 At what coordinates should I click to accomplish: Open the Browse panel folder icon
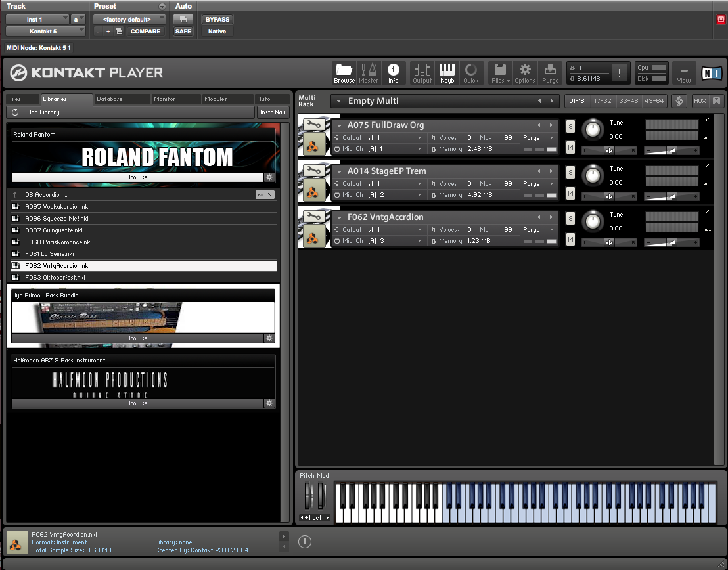click(x=344, y=73)
